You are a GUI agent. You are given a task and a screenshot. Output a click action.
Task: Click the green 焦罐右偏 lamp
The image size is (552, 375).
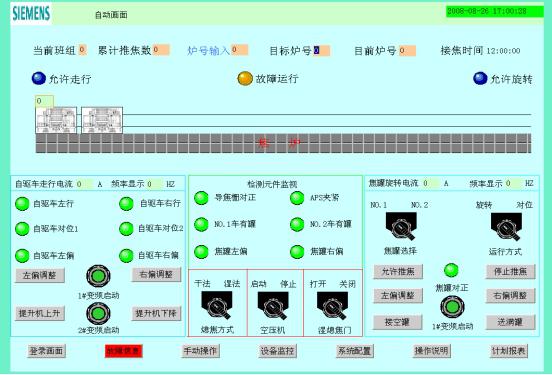pos(297,252)
